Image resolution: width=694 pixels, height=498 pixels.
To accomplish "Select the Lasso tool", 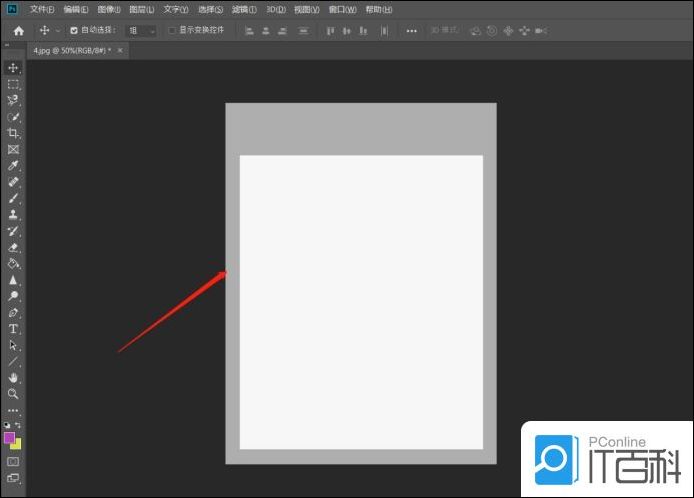I will pos(13,100).
